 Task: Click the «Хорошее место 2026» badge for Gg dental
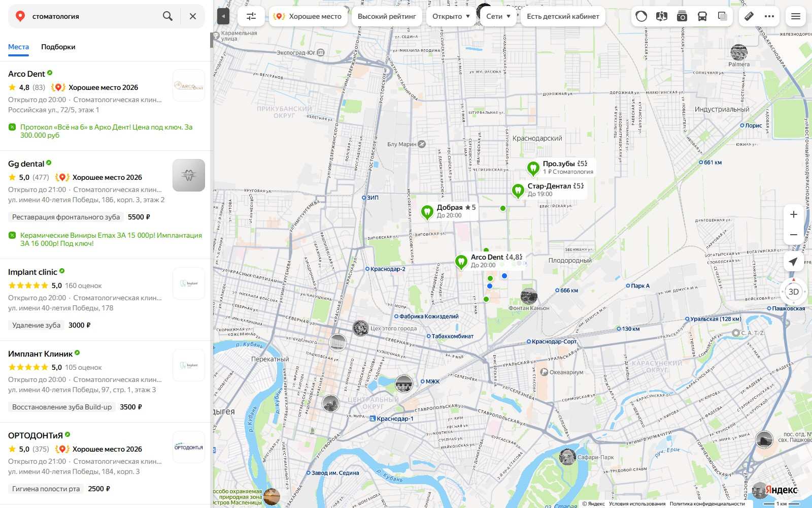98,177
